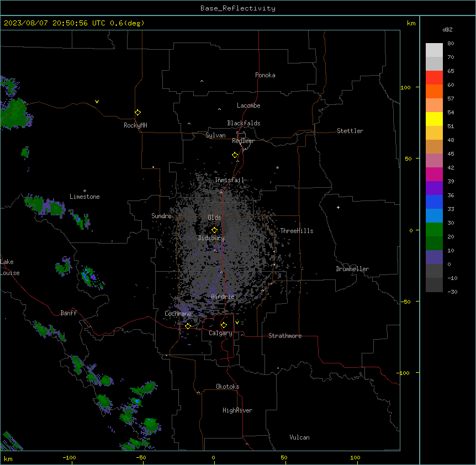Select the darkest gray -10 to -30 swatch

point(434,285)
